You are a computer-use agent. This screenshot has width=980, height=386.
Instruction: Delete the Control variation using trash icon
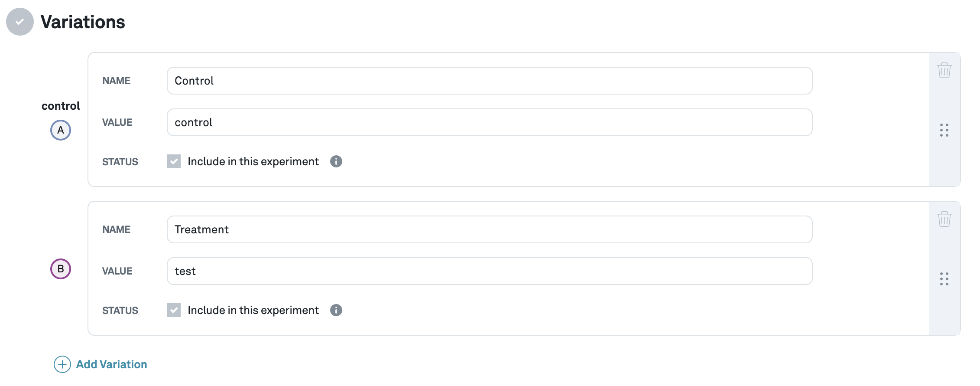[x=944, y=69]
